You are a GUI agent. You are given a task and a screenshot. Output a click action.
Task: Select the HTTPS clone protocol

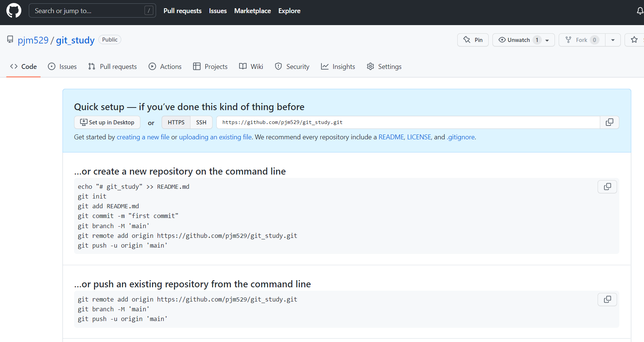point(176,122)
